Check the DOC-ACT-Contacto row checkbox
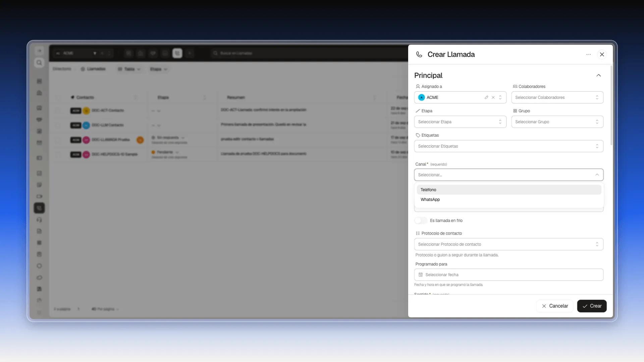 coord(58,110)
